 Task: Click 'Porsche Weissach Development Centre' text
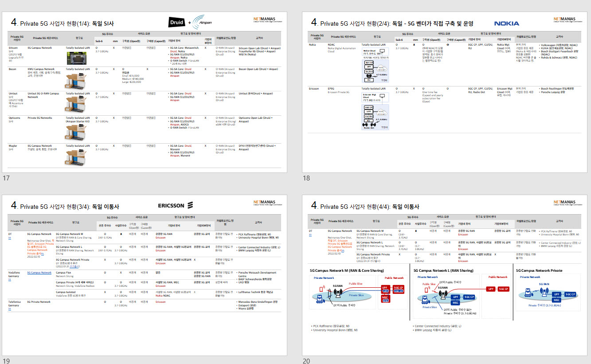[257, 274]
